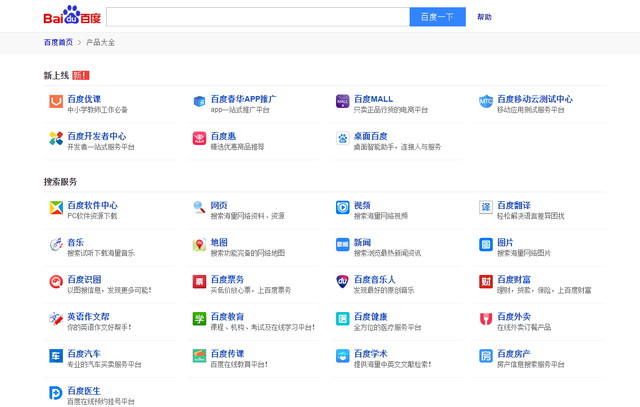Open the 百度春华APP推广 link
The width and height of the screenshot is (640, 407).
pos(244,99)
